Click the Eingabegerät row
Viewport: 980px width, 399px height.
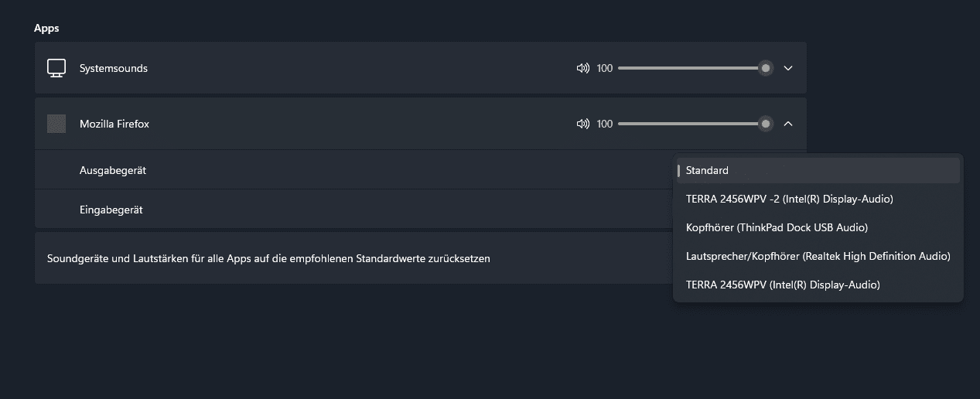pos(354,210)
